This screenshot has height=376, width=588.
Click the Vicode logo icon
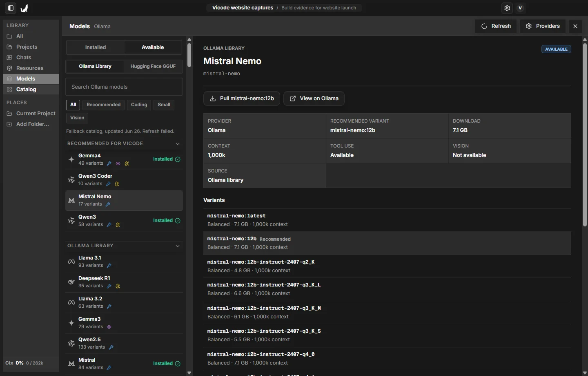[24, 8]
